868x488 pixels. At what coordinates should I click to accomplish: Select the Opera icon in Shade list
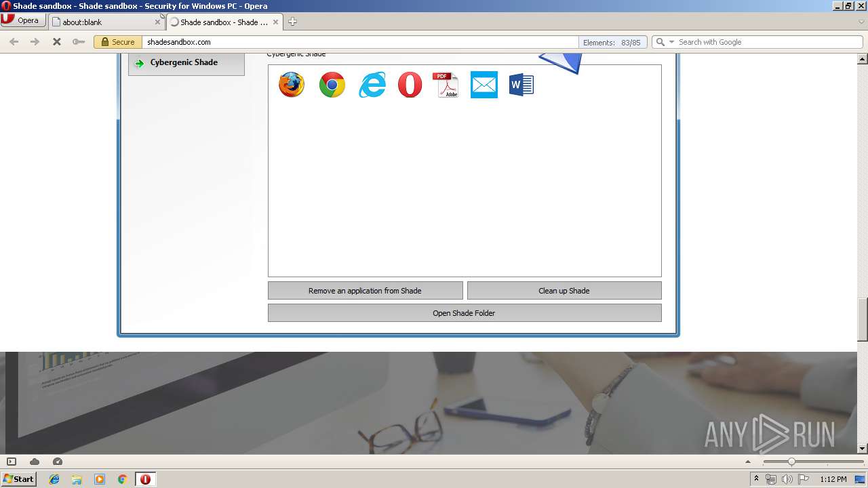point(410,85)
